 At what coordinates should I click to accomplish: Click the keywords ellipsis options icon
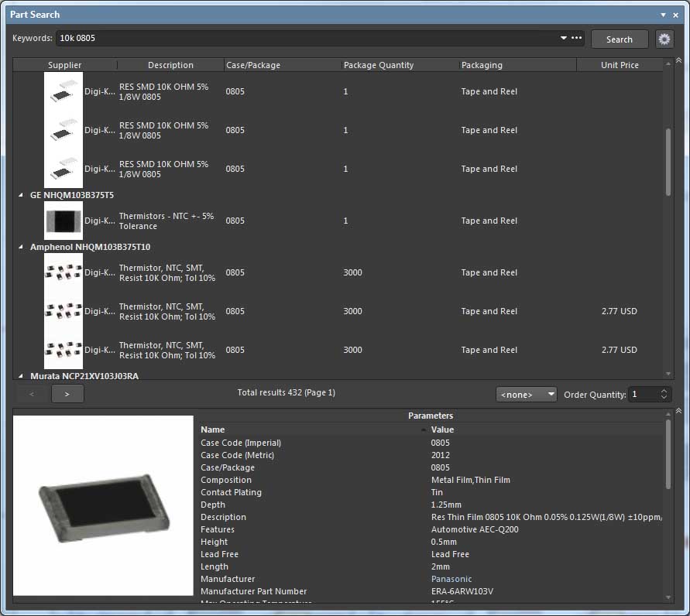[x=577, y=38]
